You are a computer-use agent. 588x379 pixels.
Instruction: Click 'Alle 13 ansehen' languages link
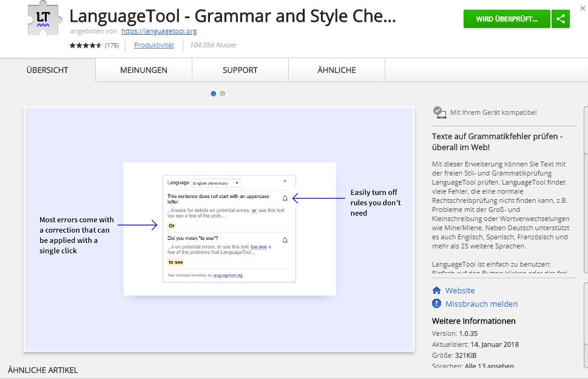pos(489,366)
